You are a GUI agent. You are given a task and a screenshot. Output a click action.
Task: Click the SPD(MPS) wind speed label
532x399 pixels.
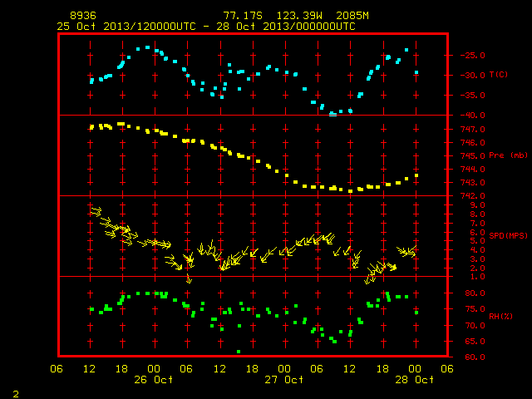[x=508, y=235]
